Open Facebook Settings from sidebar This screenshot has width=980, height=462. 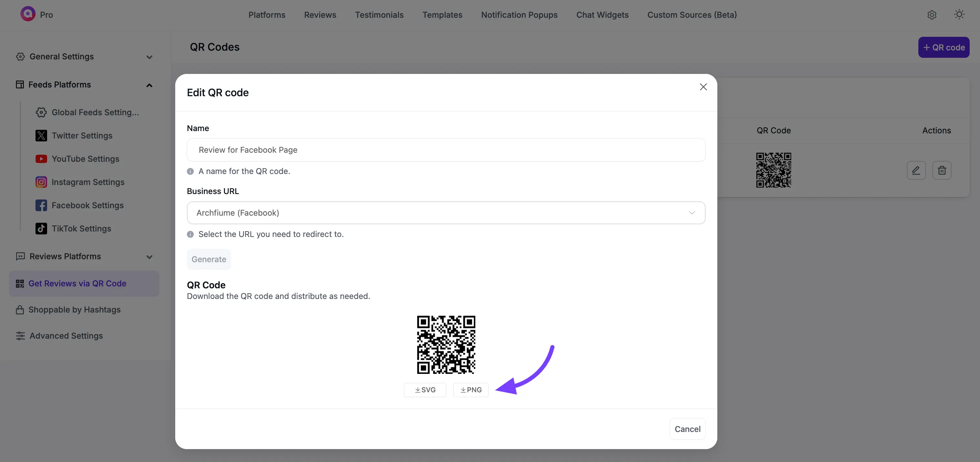tap(88, 205)
